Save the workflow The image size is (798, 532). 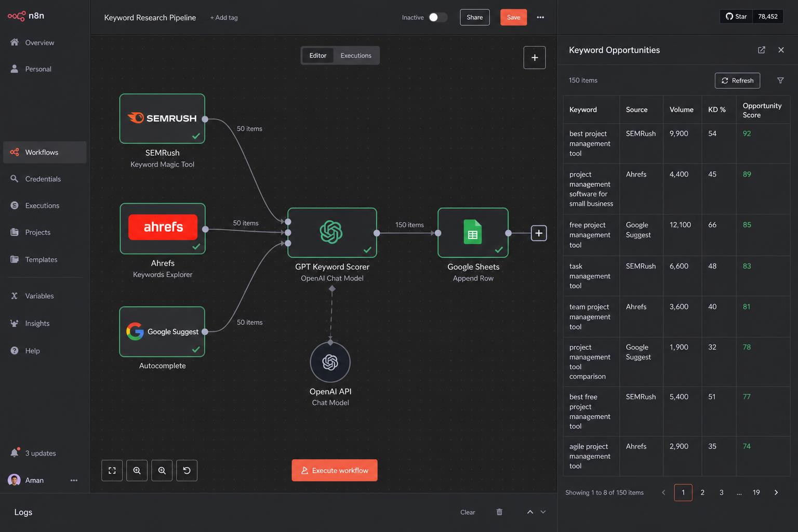point(514,17)
